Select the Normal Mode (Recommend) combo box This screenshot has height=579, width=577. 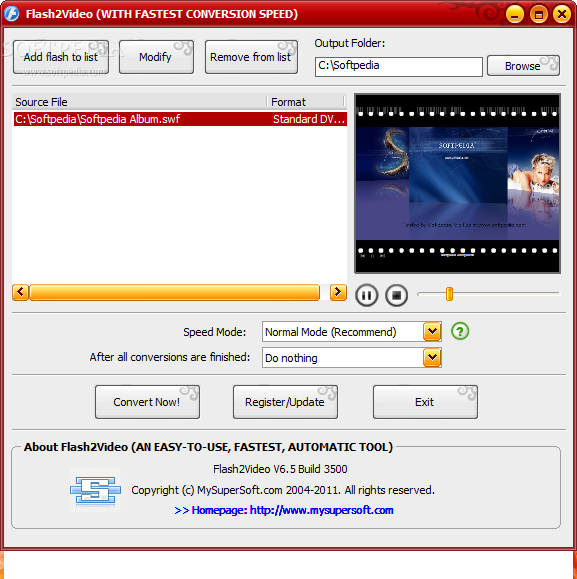(352, 332)
